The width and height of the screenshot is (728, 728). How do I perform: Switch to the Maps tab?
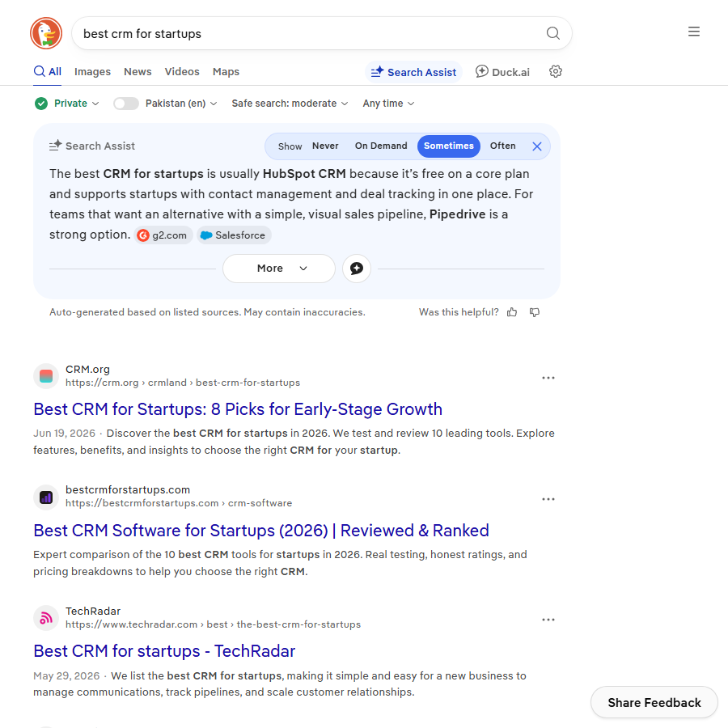click(x=226, y=72)
